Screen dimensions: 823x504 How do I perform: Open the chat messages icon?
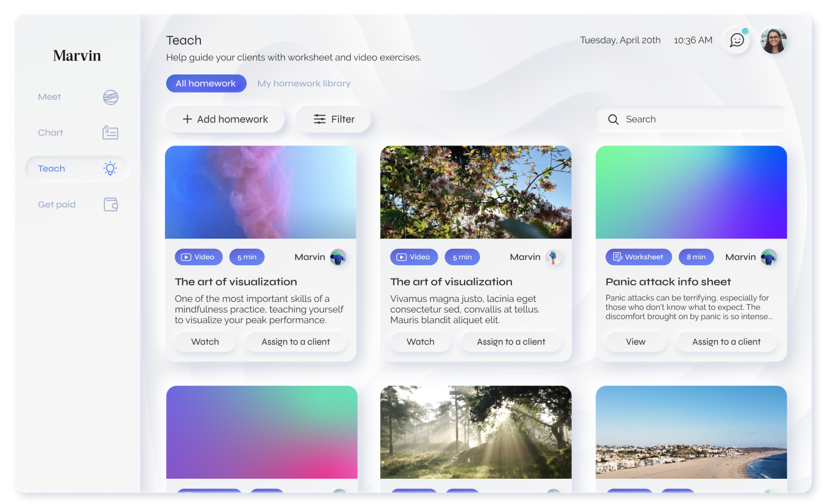tap(737, 40)
